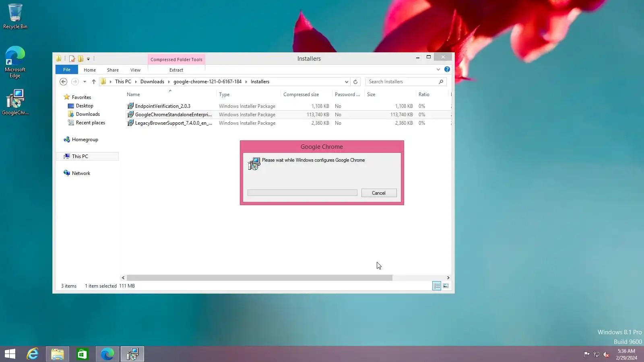This screenshot has width=644, height=362.
Task: Select Favorites in the navigation pane
Action: 81,97
